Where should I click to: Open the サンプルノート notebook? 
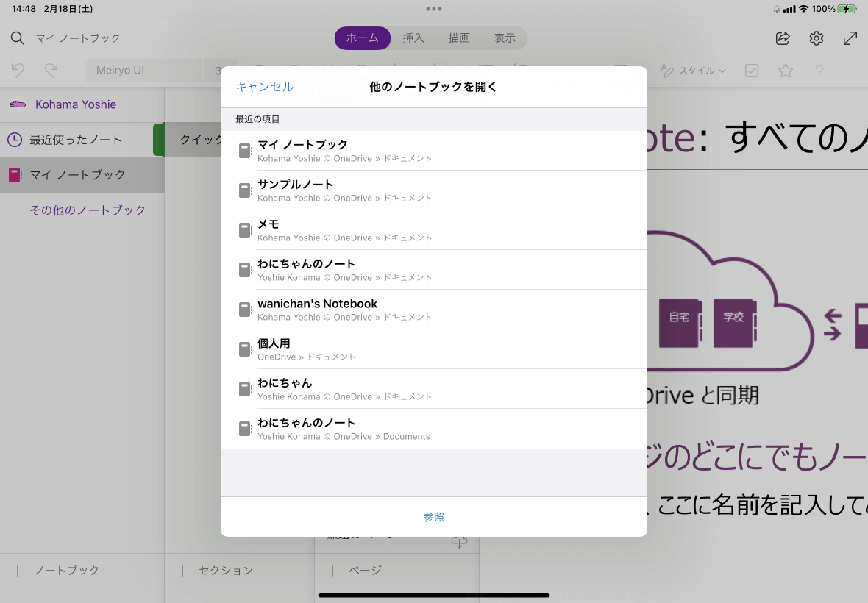tap(434, 190)
